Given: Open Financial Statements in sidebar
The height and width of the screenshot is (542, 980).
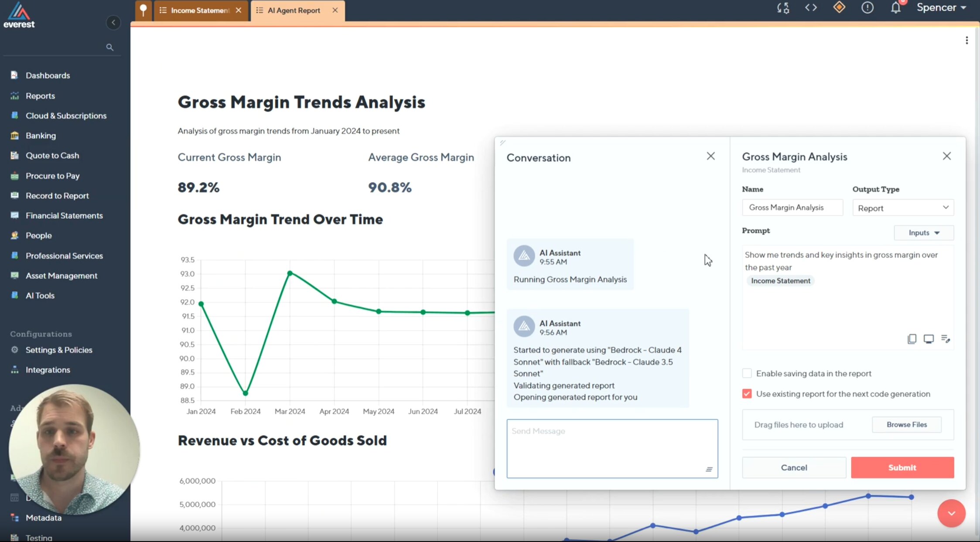Looking at the screenshot, I should coord(64,215).
